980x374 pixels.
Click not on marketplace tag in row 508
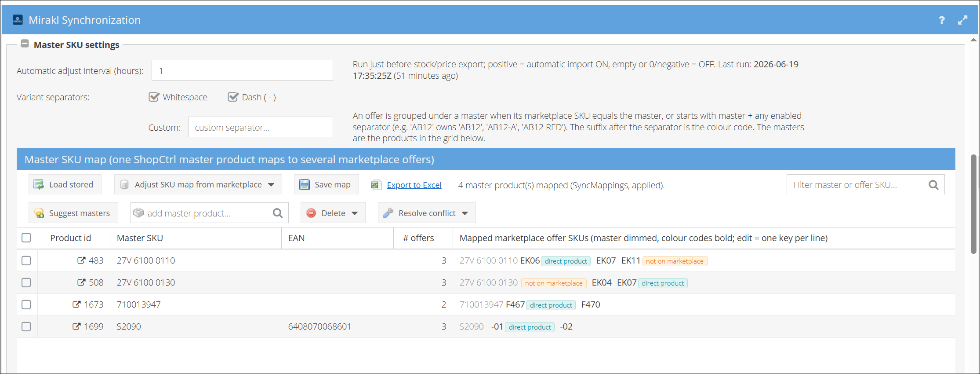click(554, 283)
